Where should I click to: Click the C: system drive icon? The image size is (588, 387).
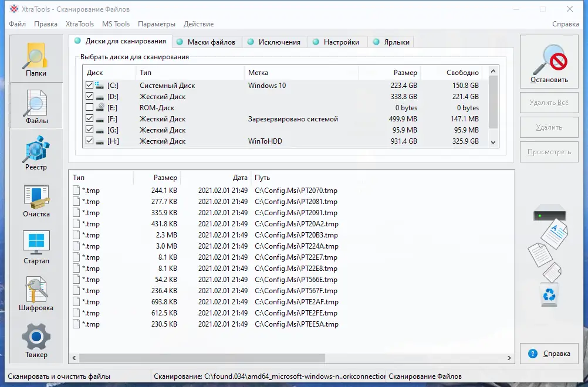(x=99, y=86)
